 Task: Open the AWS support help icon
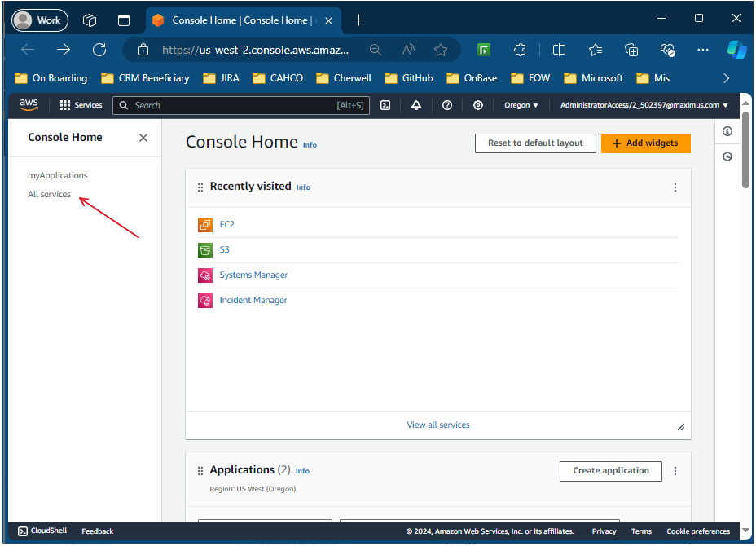coord(447,105)
